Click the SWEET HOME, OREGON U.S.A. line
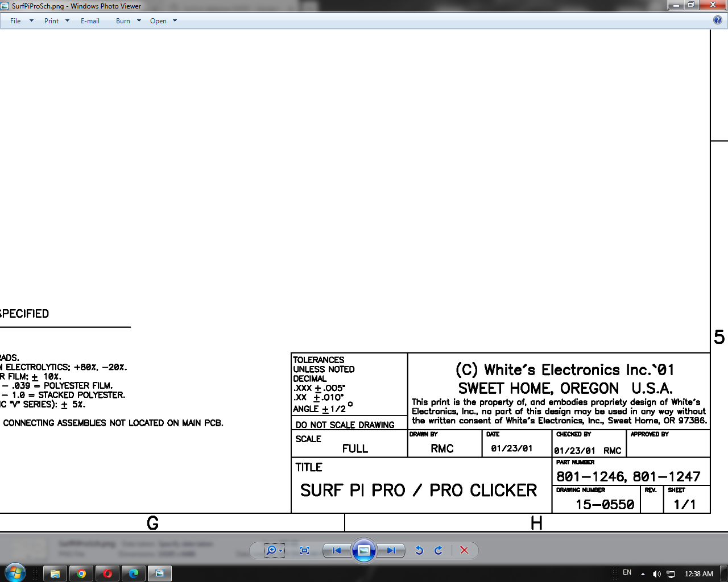This screenshot has height=582, width=728. pos(565,389)
